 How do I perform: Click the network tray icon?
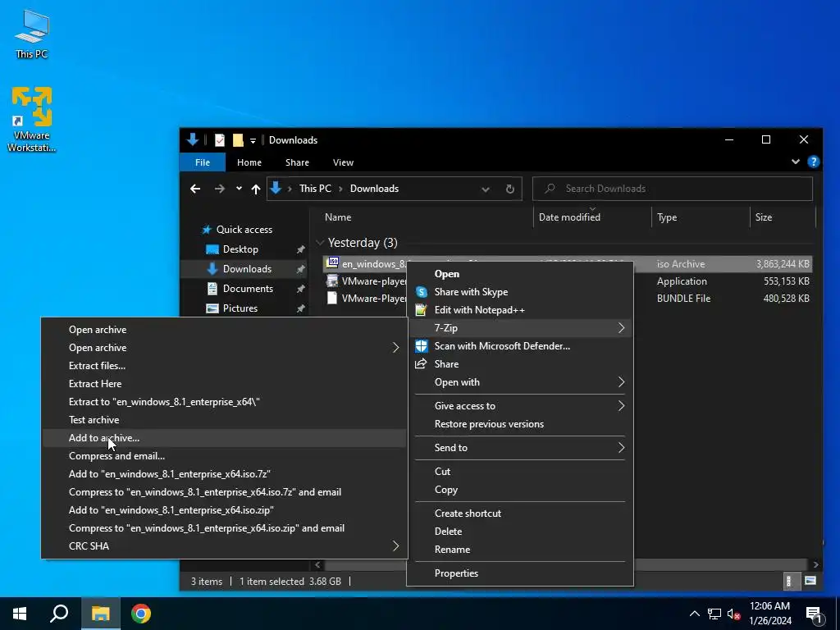[714, 614]
